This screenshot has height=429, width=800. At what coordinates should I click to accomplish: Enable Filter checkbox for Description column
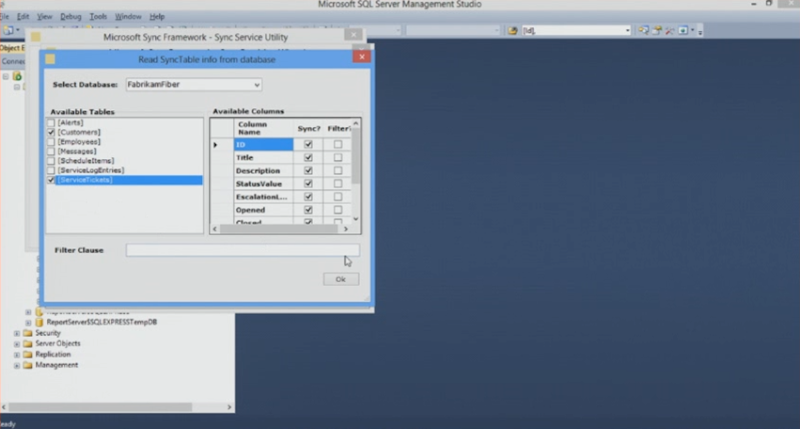pyautogui.click(x=338, y=170)
